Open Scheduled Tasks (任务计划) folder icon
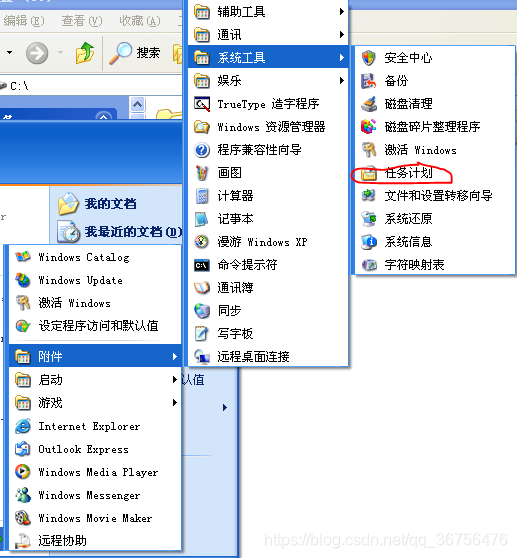 coord(368,173)
